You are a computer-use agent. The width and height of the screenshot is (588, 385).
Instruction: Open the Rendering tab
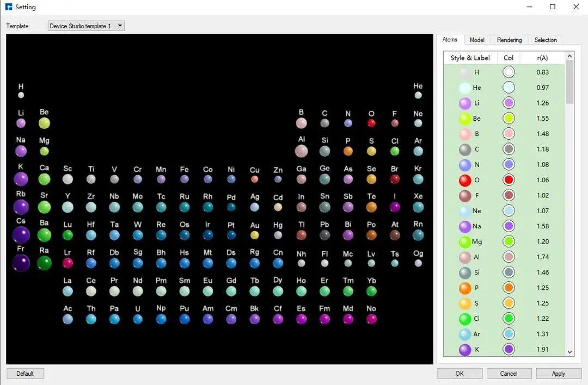tap(509, 40)
